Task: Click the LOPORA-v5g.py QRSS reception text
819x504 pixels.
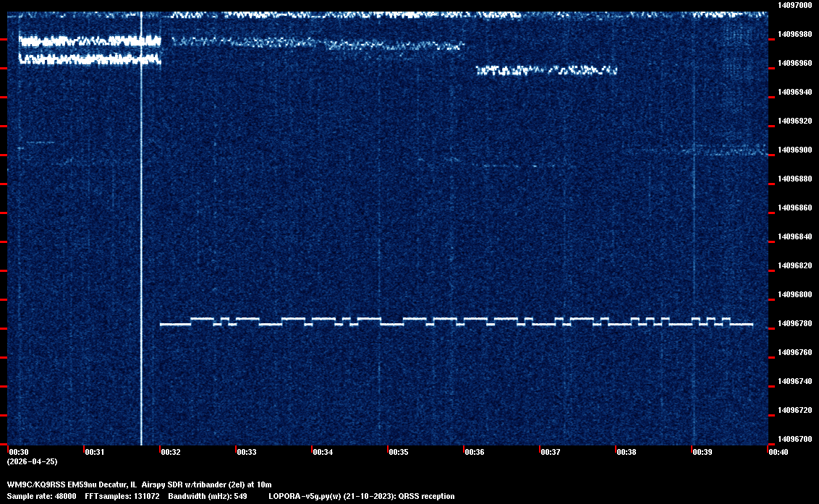Action: point(362,496)
